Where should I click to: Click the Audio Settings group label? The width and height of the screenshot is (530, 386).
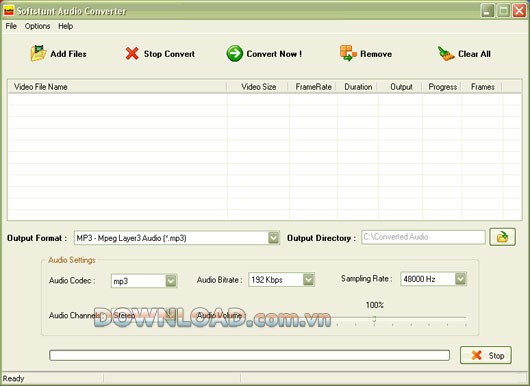[72, 260]
